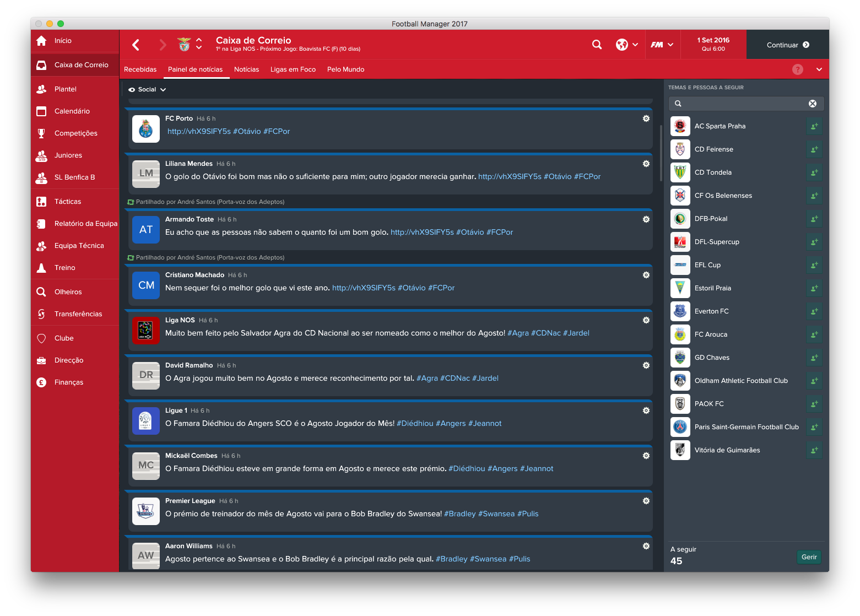This screenshot has height=616, width=860.
Task: Switch to Ligas em Foco tab
Action: click(x=293, y=69)
